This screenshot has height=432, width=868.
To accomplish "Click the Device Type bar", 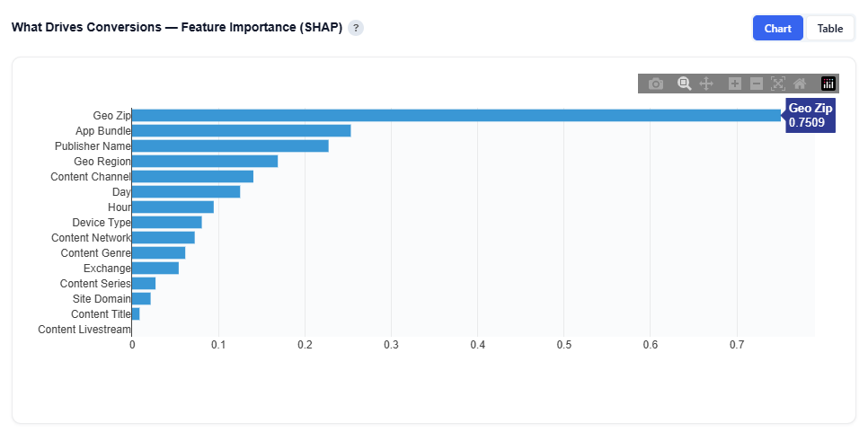I will pos(166,222).
